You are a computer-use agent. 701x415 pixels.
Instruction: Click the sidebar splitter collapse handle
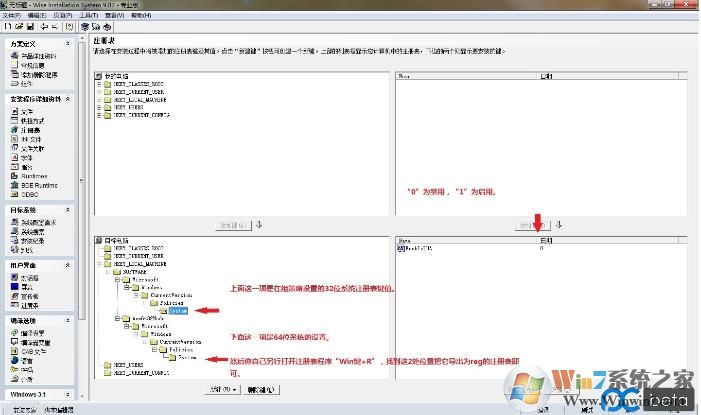pyautogui.click(x=82, y=181)
